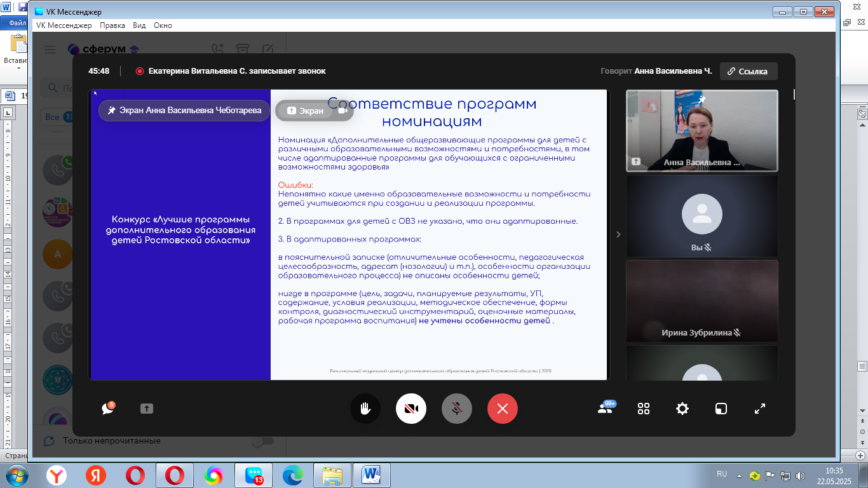Screen dimensions: 868x488
Task: Raise hand in the call
Action: coord(365,409)
